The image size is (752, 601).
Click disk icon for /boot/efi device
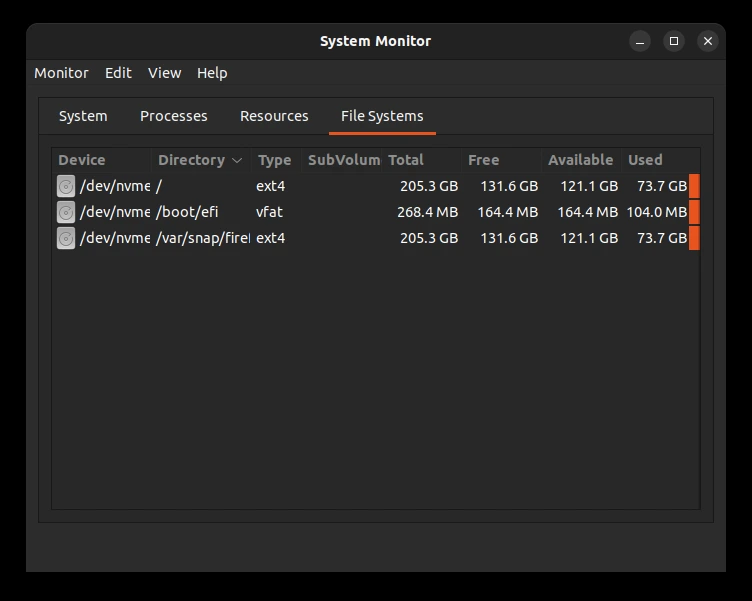66,212
